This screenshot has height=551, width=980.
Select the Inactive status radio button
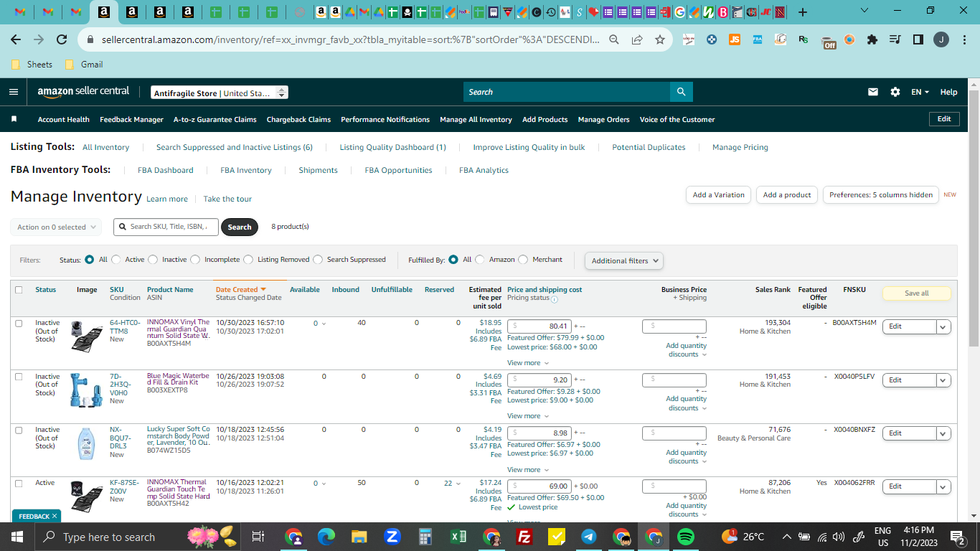click(154, 260)
